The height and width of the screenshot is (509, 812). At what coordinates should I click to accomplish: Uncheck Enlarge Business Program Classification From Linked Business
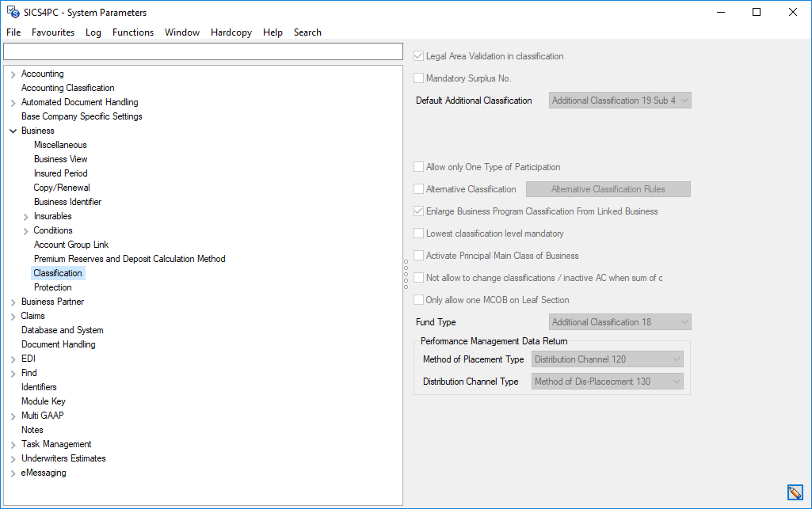pos(417,211)
